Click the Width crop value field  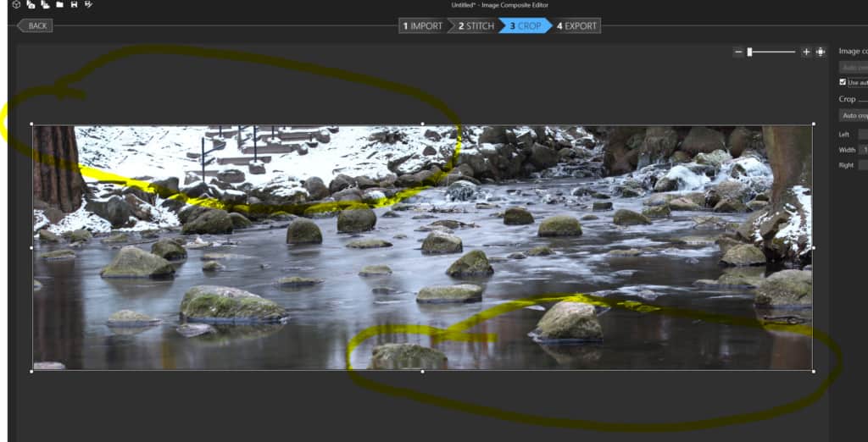(x=863, y=150)
